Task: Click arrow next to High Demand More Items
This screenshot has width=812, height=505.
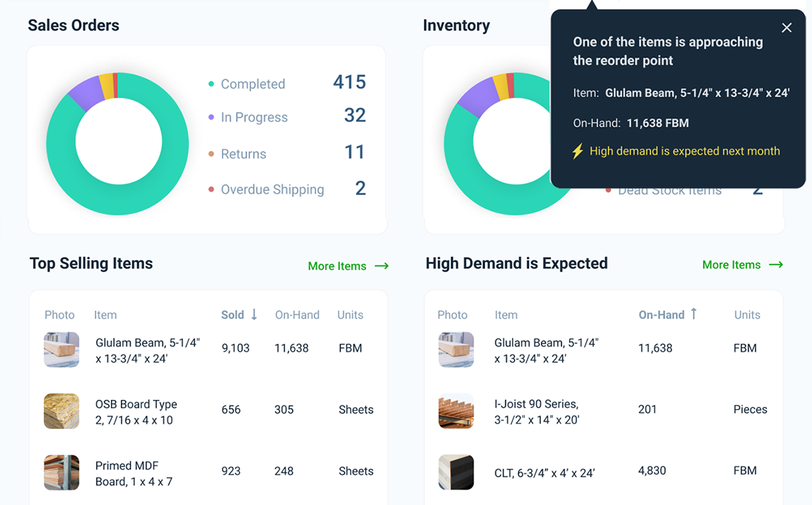Action: coord(776,265)
